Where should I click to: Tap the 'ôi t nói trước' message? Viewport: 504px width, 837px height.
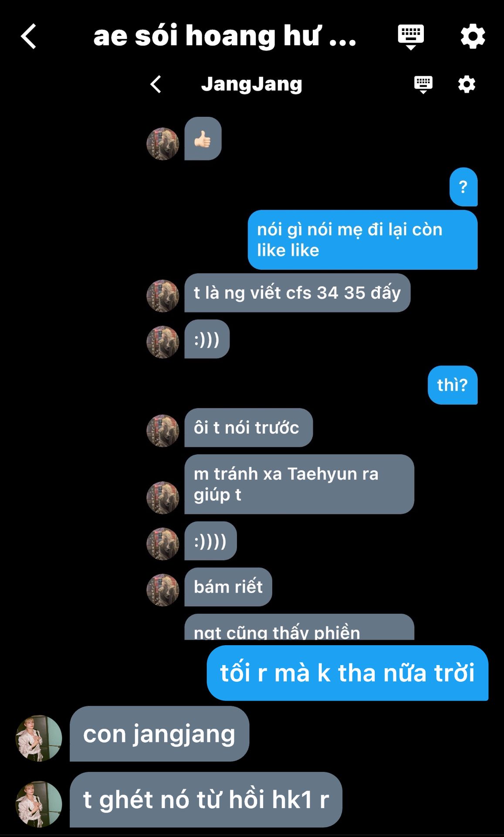click(x=248, y=428)
